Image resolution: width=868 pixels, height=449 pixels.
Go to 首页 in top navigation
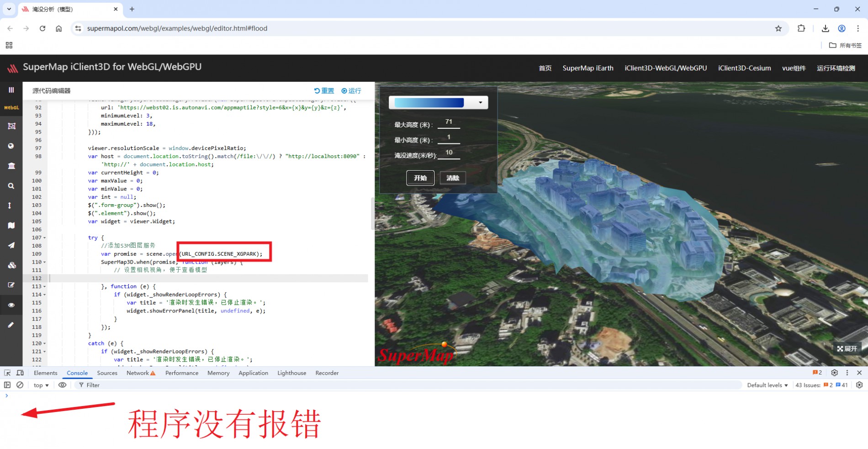[x=545, y=68]
